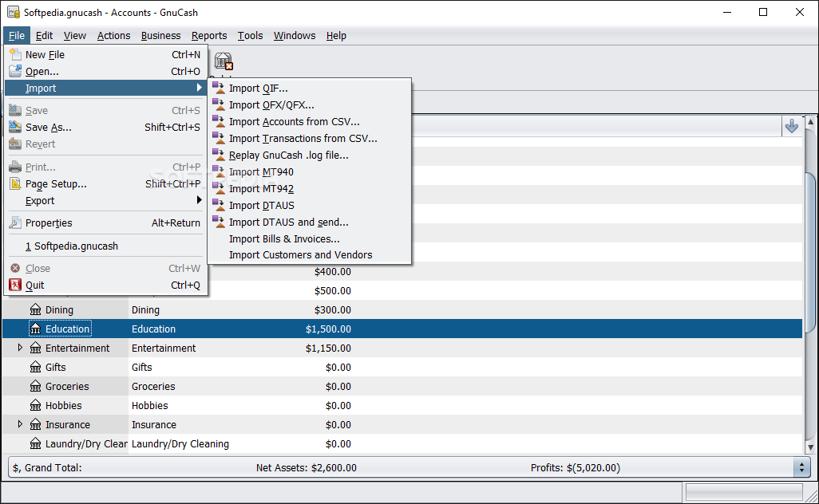Open the Edit menu

[44, 35]
